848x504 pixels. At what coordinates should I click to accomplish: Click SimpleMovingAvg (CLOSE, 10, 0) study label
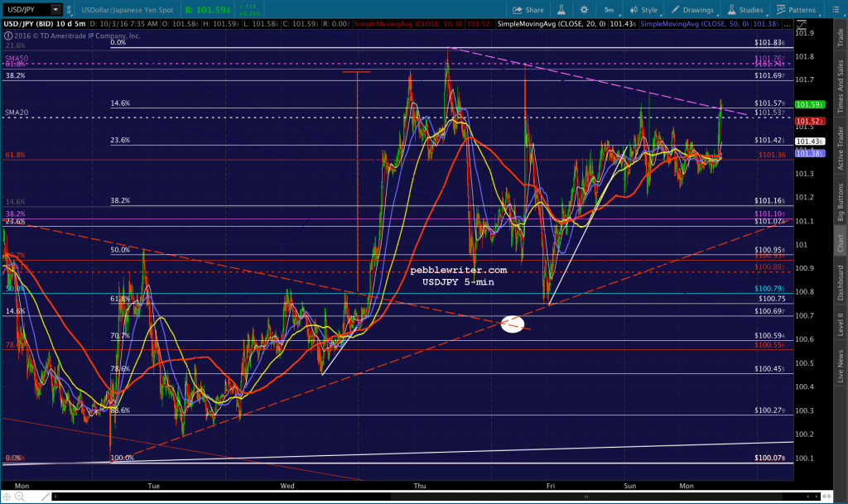[x=408, y=24]
